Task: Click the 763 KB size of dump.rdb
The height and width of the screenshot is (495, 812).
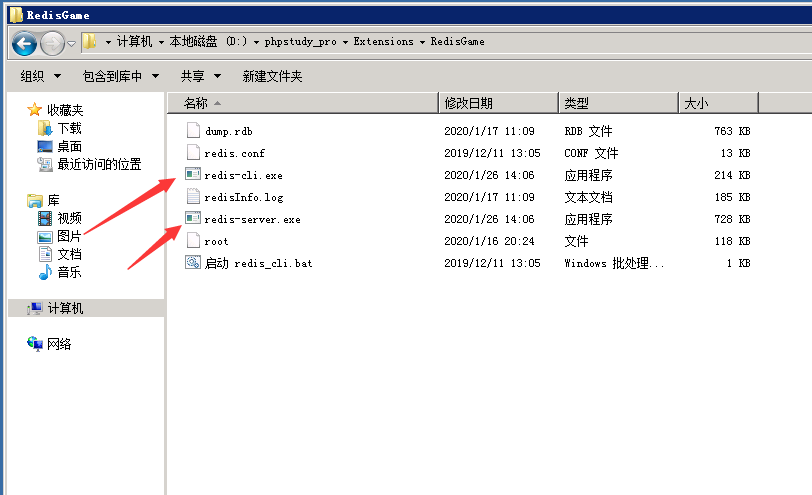Action: click(x=732, y=131)
